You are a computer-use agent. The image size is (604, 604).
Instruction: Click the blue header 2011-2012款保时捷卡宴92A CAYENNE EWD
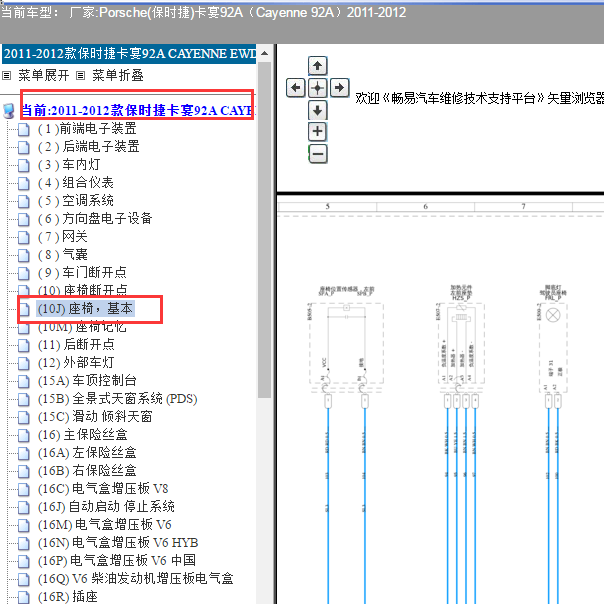pos(129,54)
